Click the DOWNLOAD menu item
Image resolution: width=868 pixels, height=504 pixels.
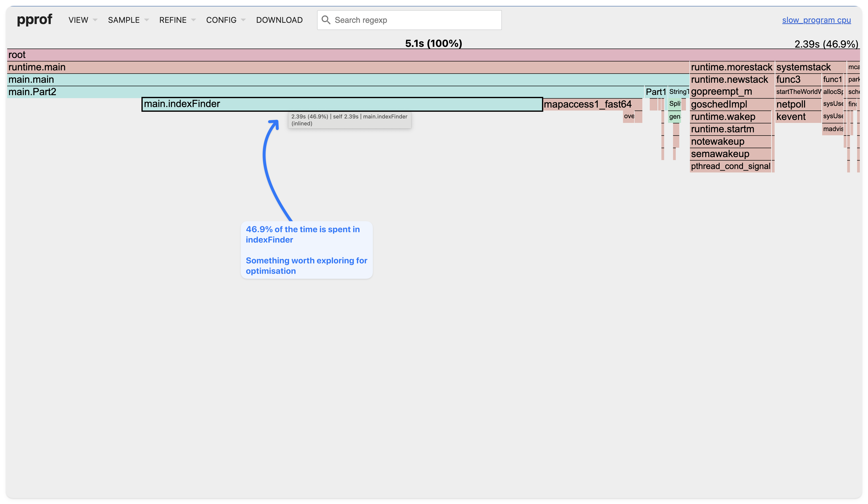[279, 20]
